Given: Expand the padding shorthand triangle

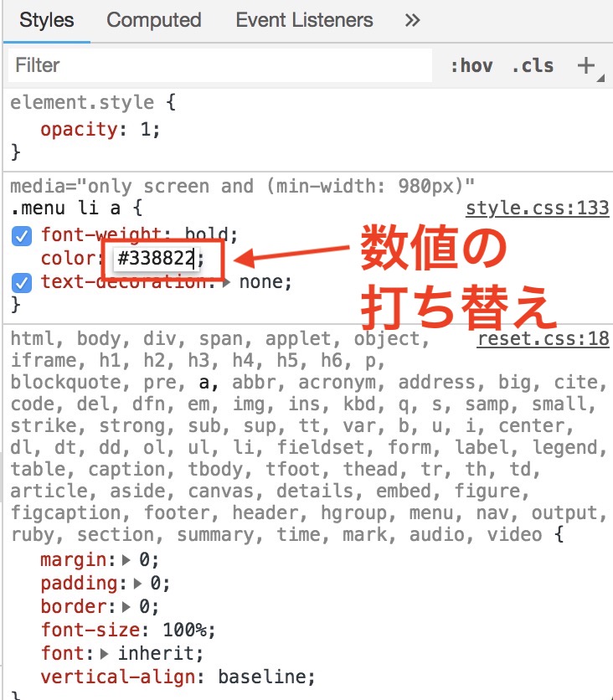Looking at the screenshot, I should [x=137, y=583].
